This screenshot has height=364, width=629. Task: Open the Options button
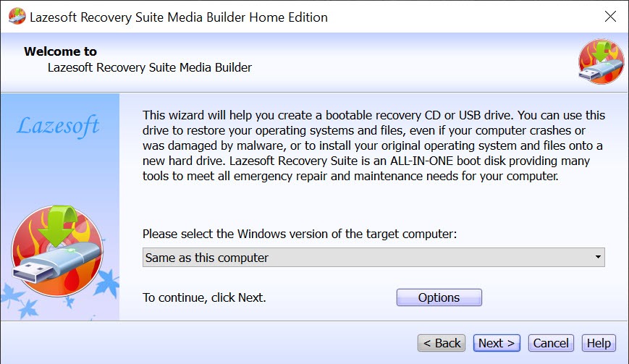[x=439, y=297]
